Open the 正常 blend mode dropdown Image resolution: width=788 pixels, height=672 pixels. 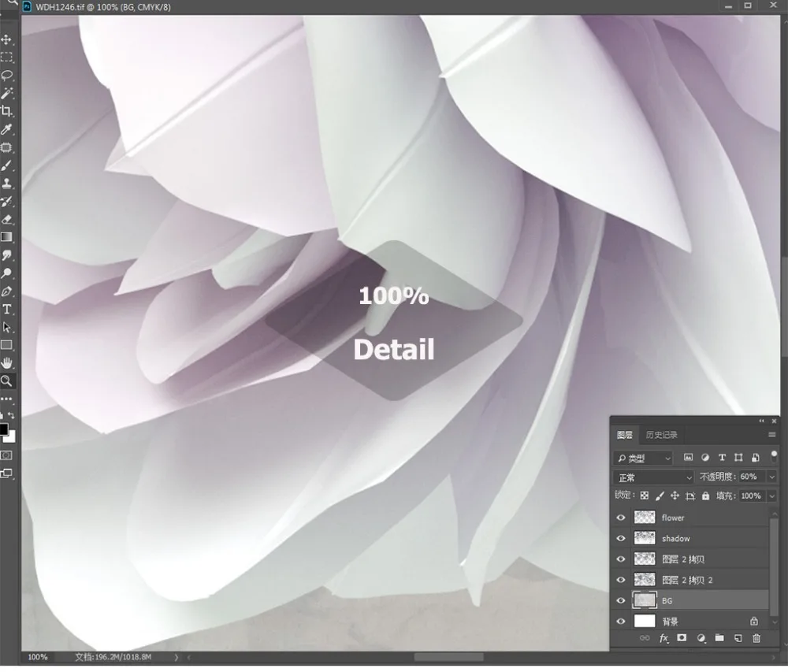click(653, 477)
